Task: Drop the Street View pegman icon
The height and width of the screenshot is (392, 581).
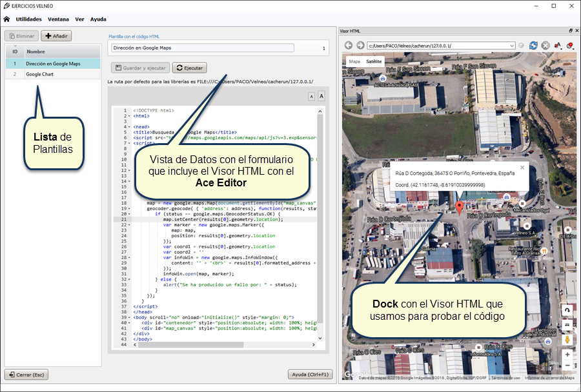Action: click(567, 339)
